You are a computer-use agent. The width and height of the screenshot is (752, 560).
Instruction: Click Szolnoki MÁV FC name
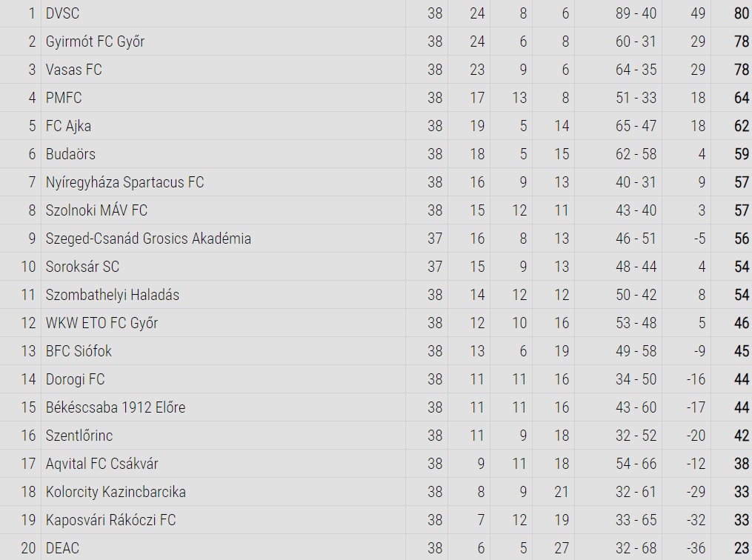[x=96, y=210]
